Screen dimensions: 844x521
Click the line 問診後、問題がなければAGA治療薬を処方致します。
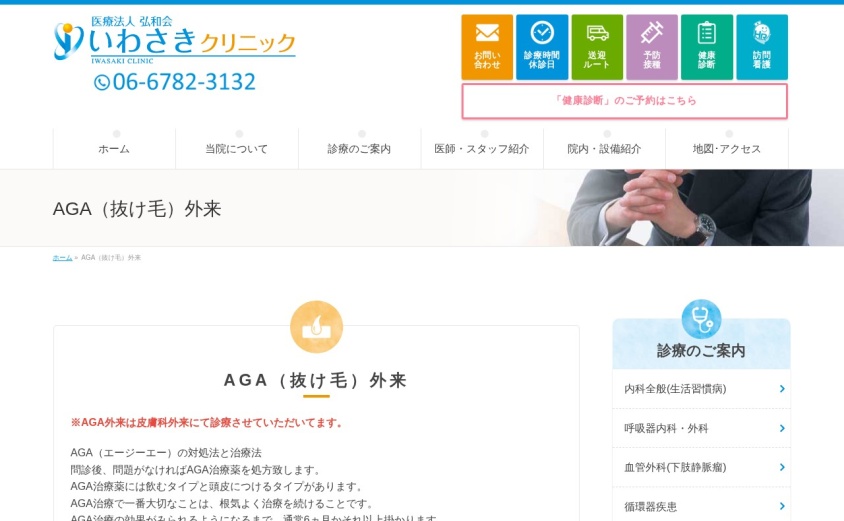click(197, 470)
